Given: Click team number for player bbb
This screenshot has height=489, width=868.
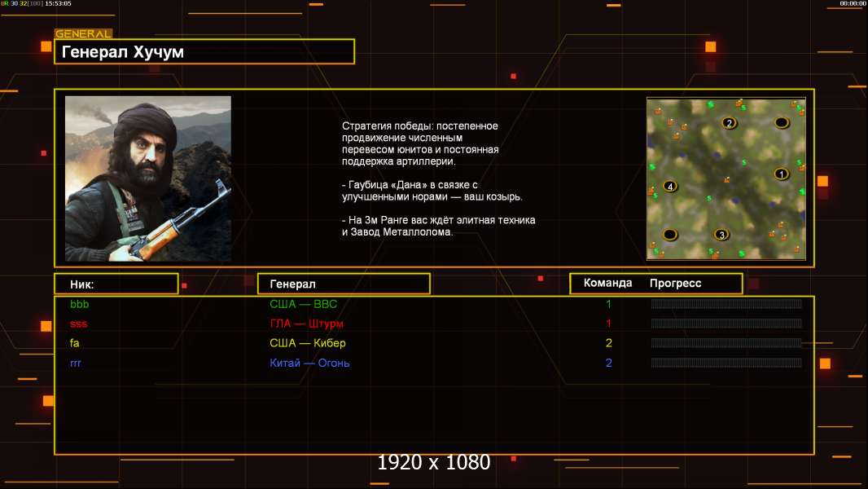Looking at the screenshot, I should click(608, 304).
